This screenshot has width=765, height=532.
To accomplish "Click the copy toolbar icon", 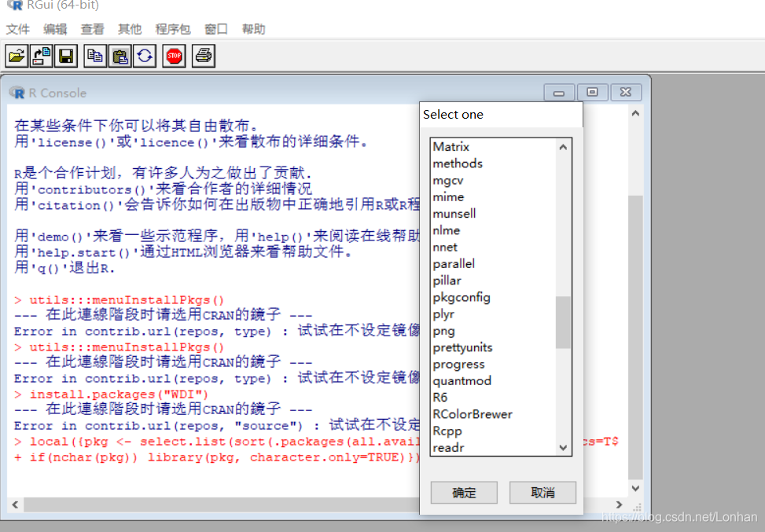I will click(95, 56).
